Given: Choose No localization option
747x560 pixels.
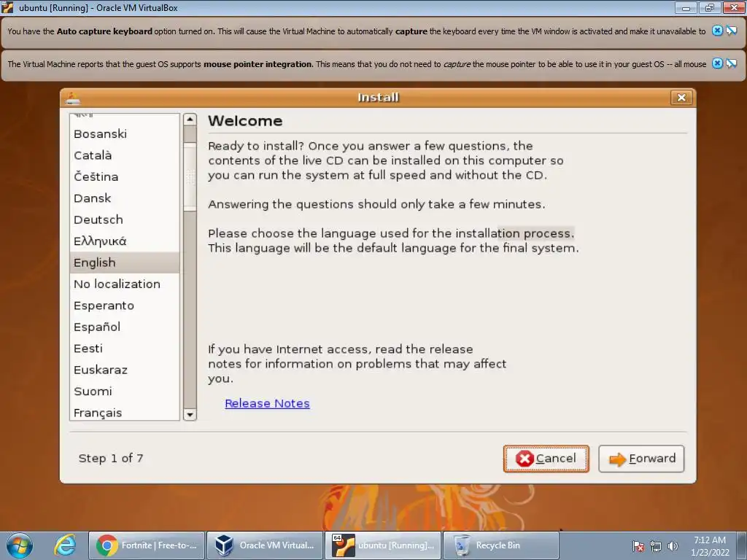Looking at the screenshot, I should [x=124, y=284].
